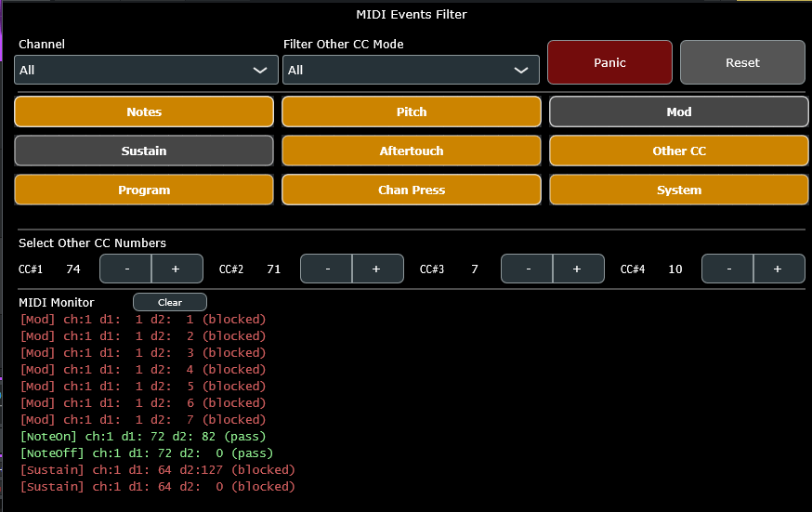
Task: Increase the CC#2 number with plus
Action: tap(377, 269)
